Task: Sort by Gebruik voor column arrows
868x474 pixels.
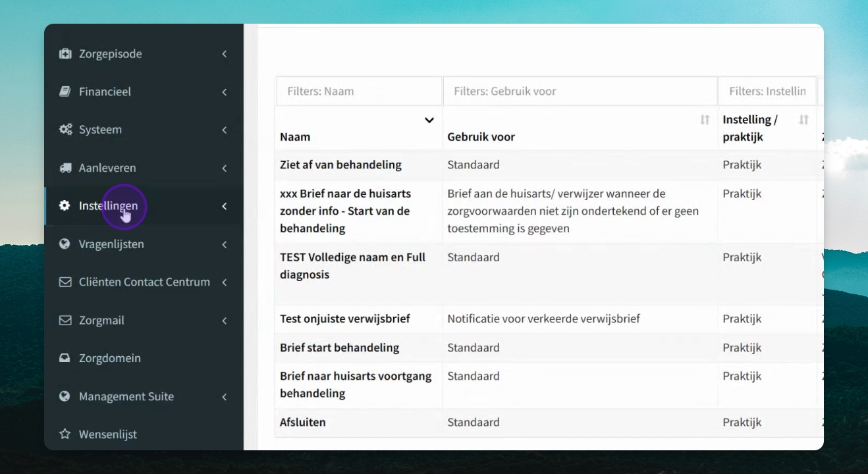Action: [705, 120]
